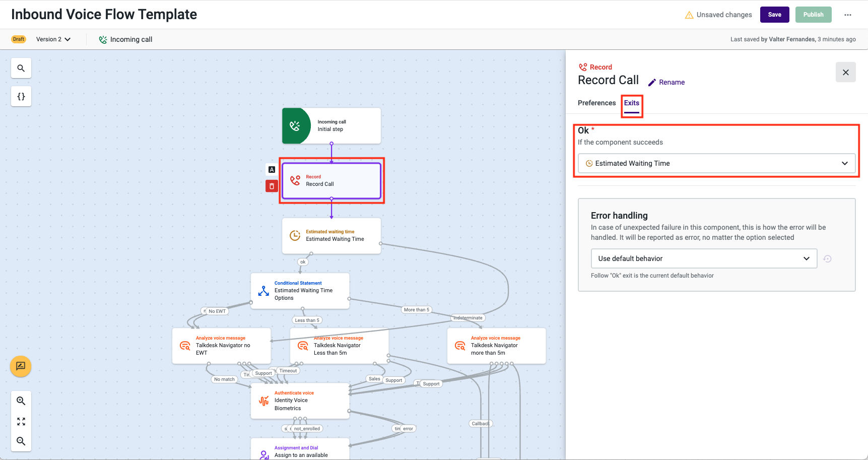Click the Publish button
The width and height of the screenshot is (868, 460).
coord(814,15)
